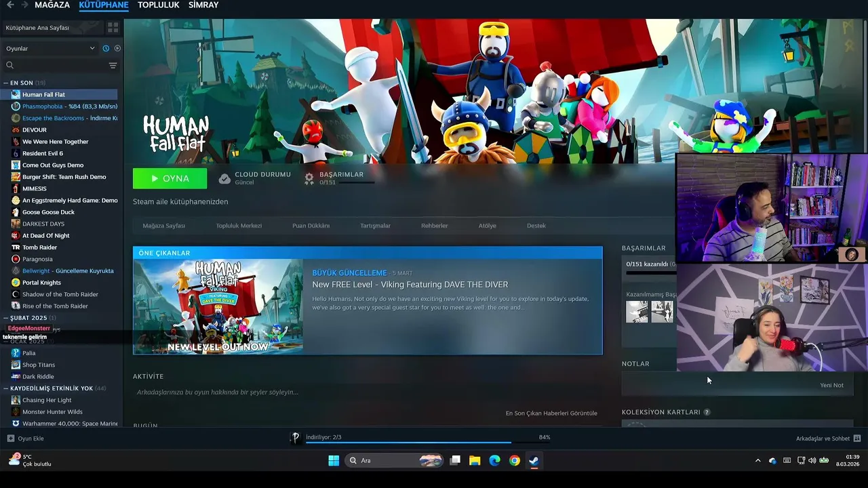Open the Rehberler link
Image resolution: width=868 pixels, height=488 pixels.
[x=434, y=226]
